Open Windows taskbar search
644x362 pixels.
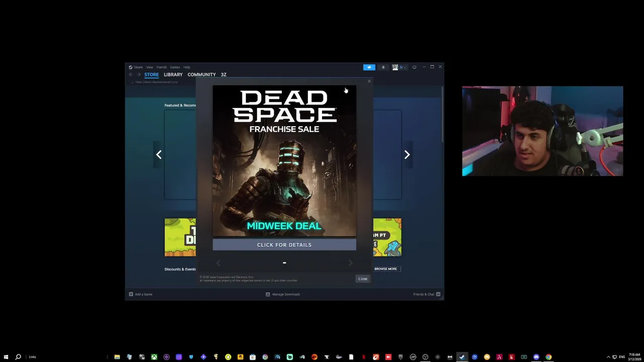[x=18, y=357]
